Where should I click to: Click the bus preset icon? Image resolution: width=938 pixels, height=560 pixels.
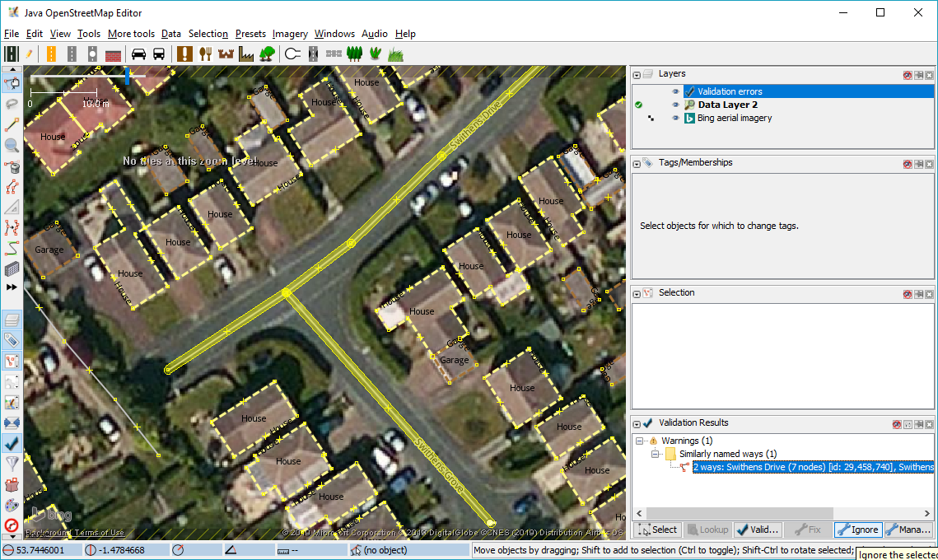click(x=159, y=54)
